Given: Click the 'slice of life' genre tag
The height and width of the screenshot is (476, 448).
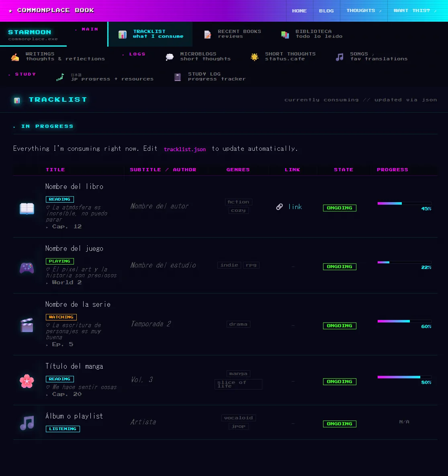Looking at the screenshot, I should tap(238, 384).
